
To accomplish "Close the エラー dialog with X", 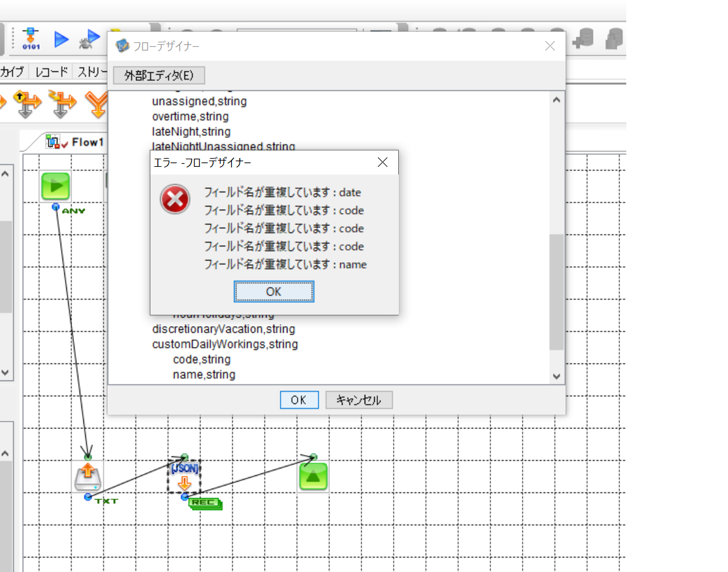I will click(x=382, y=162).
